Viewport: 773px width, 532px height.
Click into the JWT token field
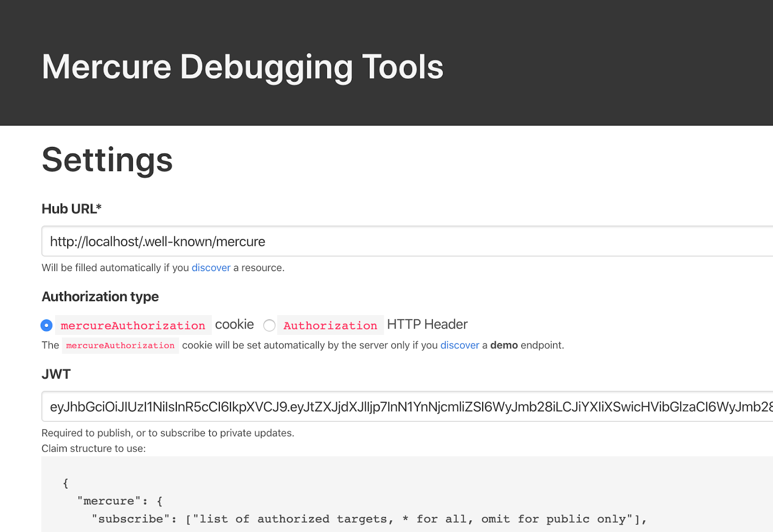tap(407, 406)
